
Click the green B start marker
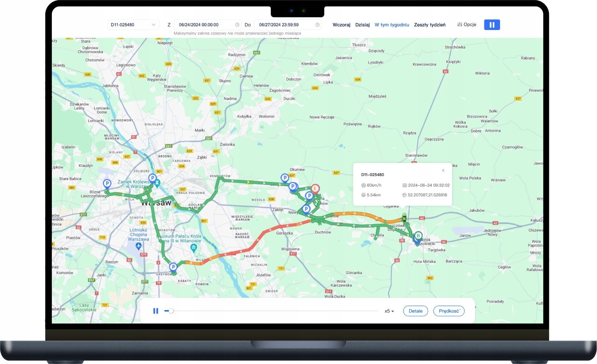pos(418,236)
